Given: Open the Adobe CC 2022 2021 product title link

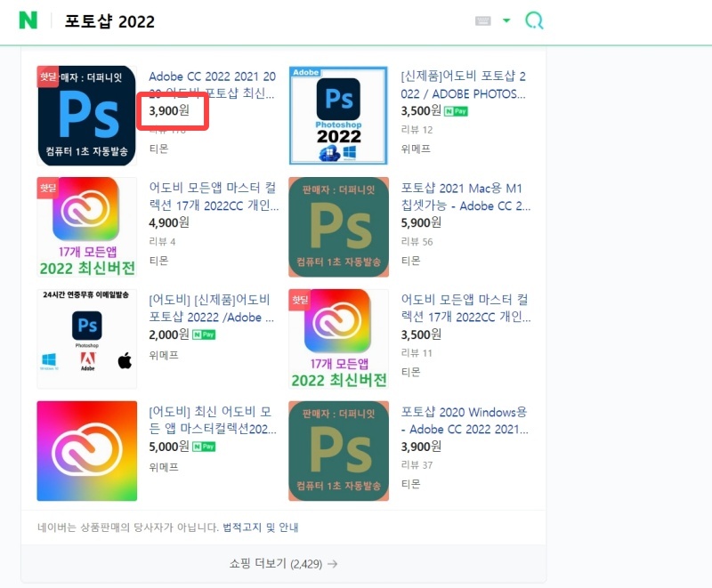Looking at the screenshot, I should pos(212,77).
